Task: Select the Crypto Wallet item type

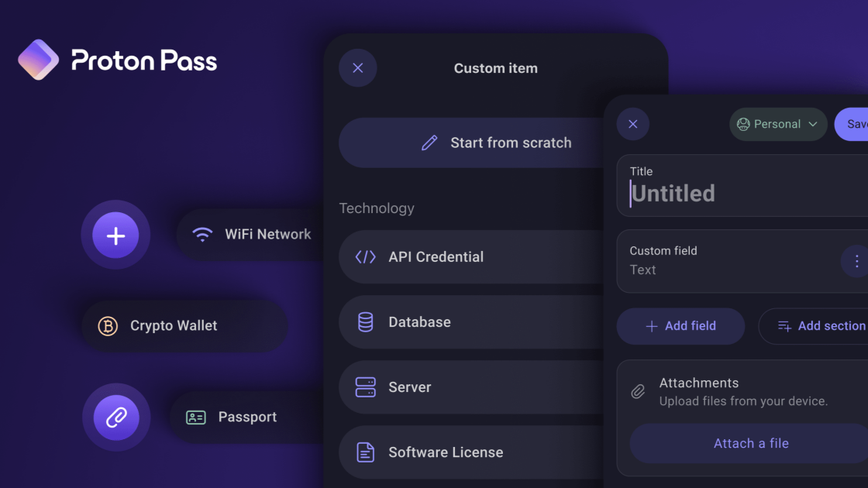Action: pyautogui.click(x=184, y=326)
